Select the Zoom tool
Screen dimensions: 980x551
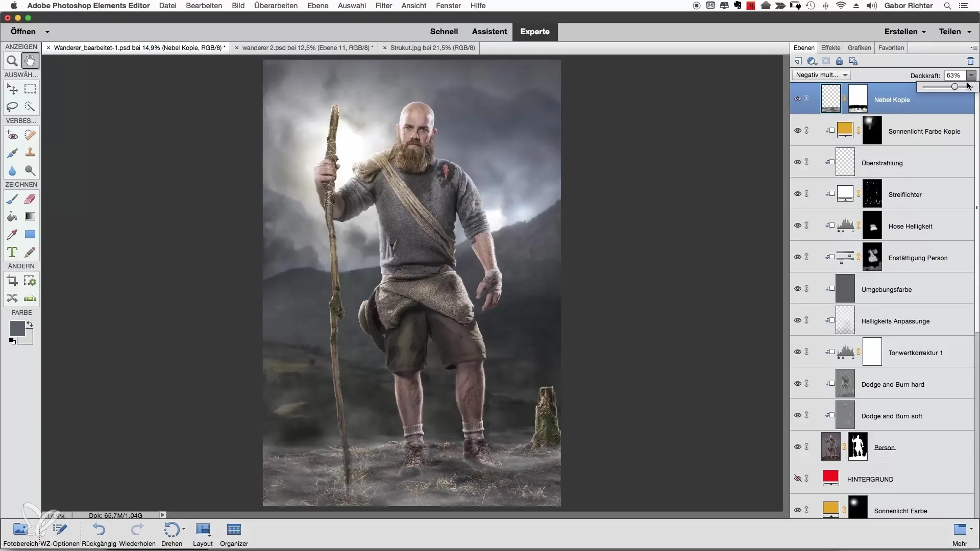(12, 61)
